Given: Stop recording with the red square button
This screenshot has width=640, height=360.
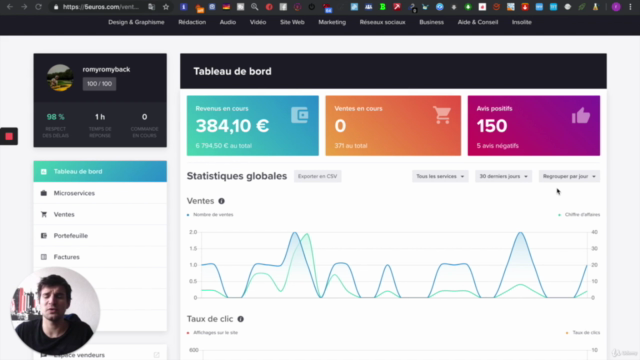Looking at the screenshot, I should coord(9,136).
